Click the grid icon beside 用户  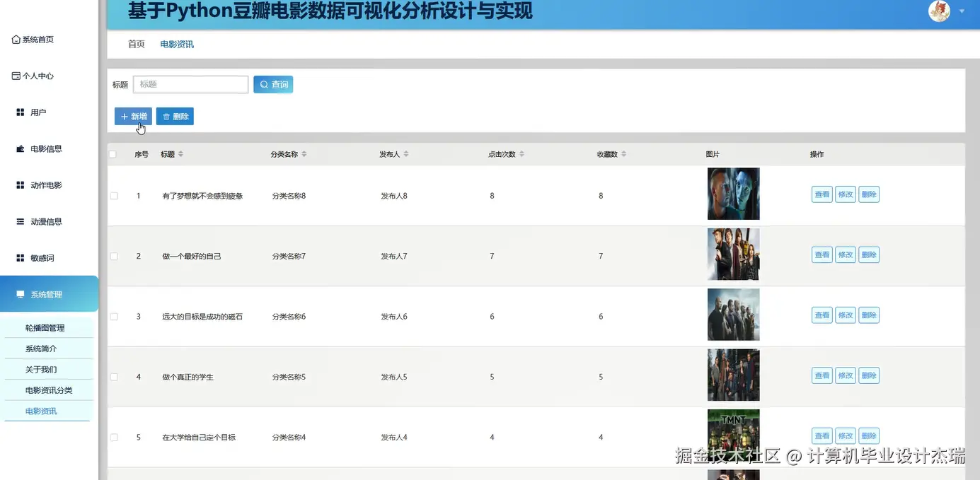pyautogui.click(x=21, y=112)
